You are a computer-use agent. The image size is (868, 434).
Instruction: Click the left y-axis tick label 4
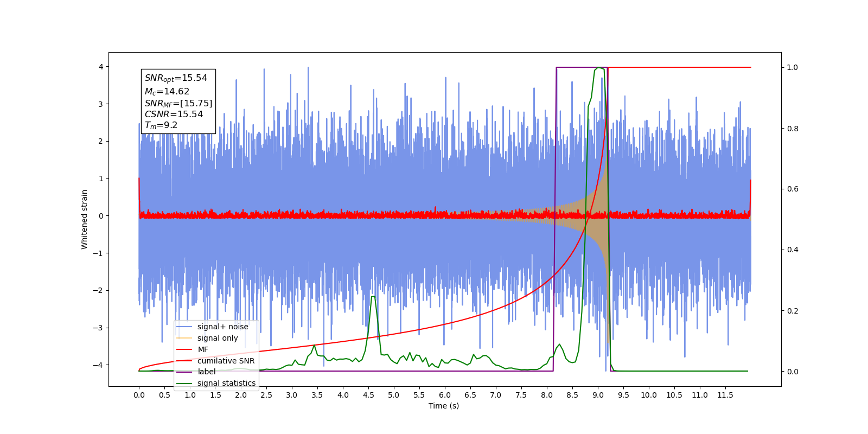101,67
